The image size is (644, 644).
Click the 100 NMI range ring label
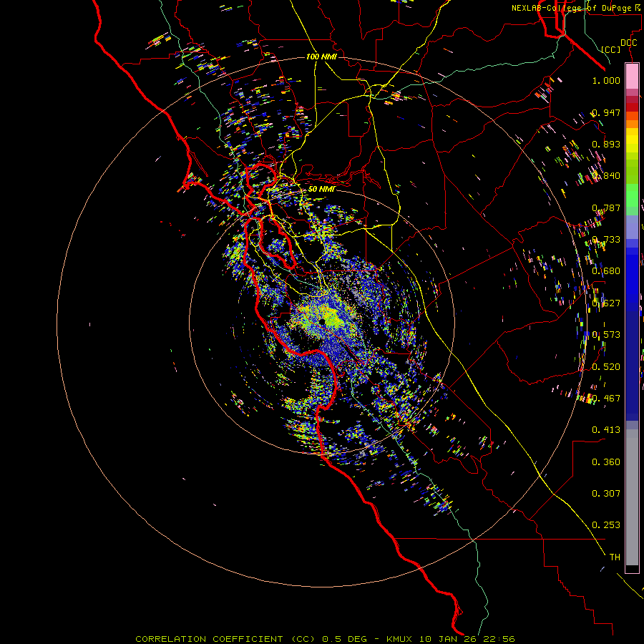pyautogui.click(x=321, y=57)
